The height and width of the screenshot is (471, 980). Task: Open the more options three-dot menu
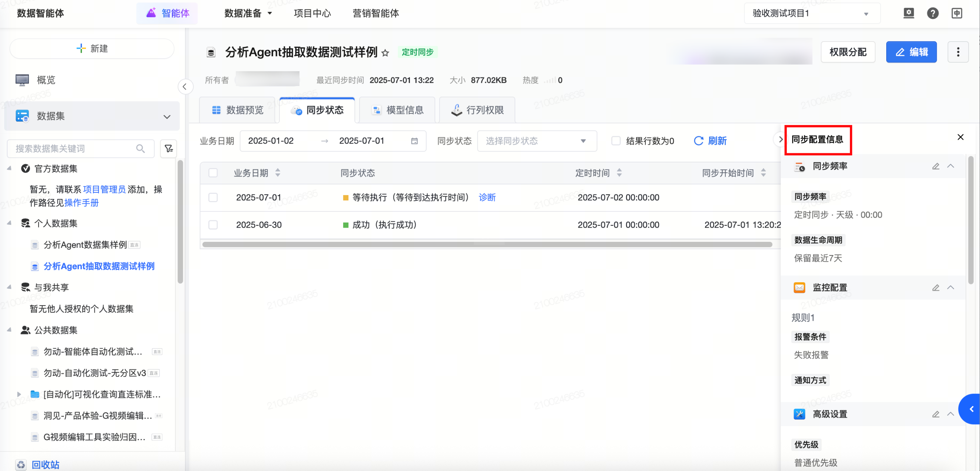click(x=957, y=52)
